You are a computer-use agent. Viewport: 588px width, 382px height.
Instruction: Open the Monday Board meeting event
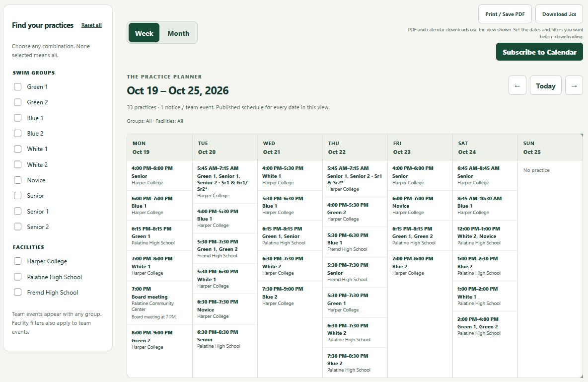click(160, 304)
